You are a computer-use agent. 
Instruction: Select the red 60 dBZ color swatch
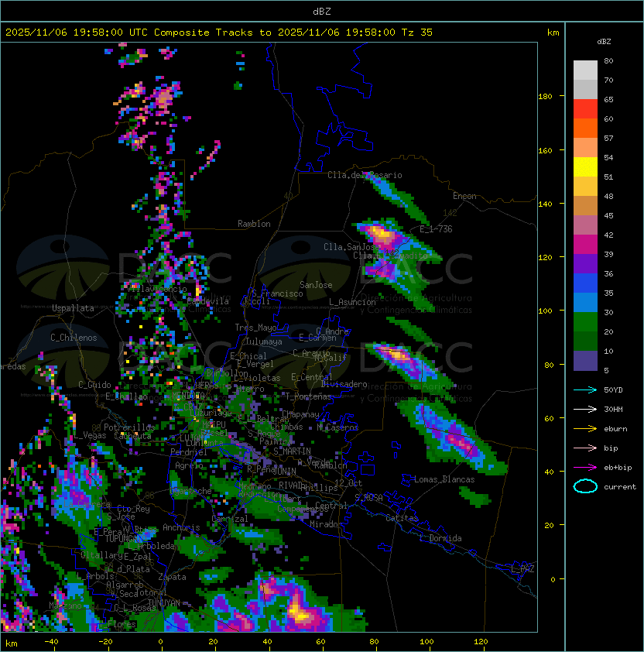click(x=585, y=109)
